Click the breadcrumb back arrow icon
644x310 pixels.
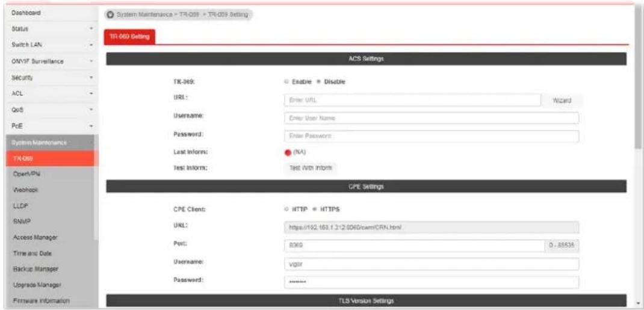[x=110, y=15]
